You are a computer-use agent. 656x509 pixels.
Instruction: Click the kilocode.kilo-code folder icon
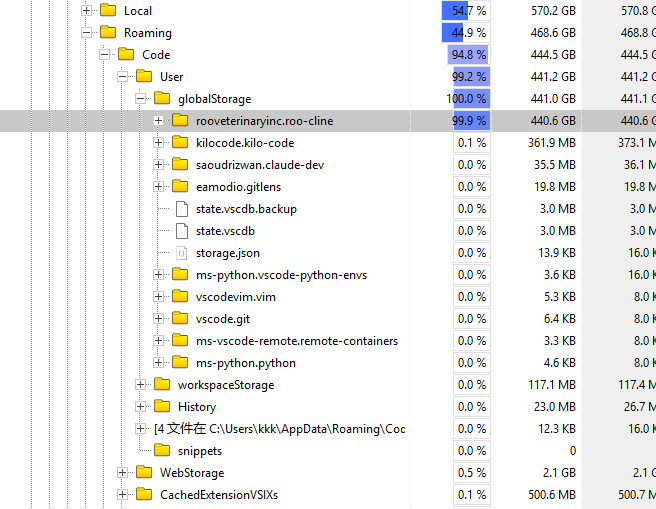[x=180, y=142]
